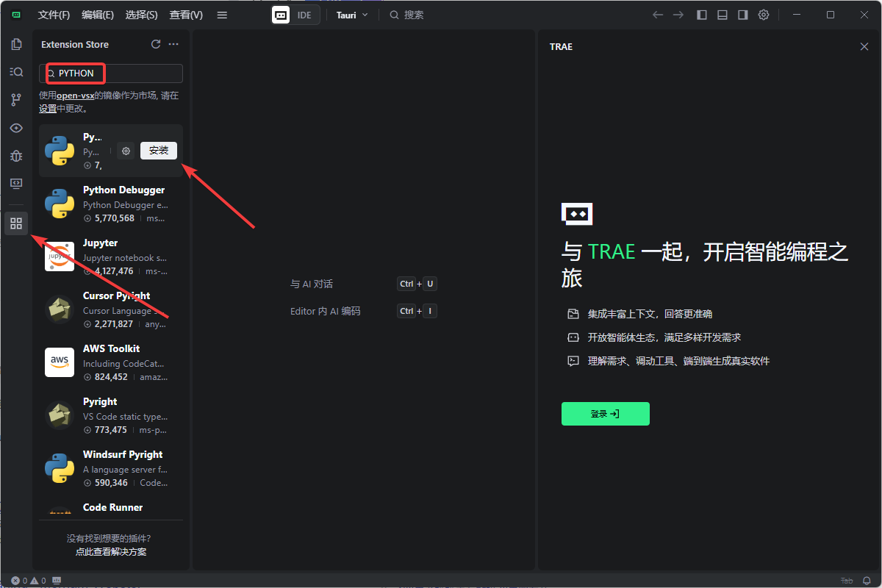The image size is (882, 588).
Task: Open the Python Debugger extension
Action: pyautogui.click(x=111, y=204)
